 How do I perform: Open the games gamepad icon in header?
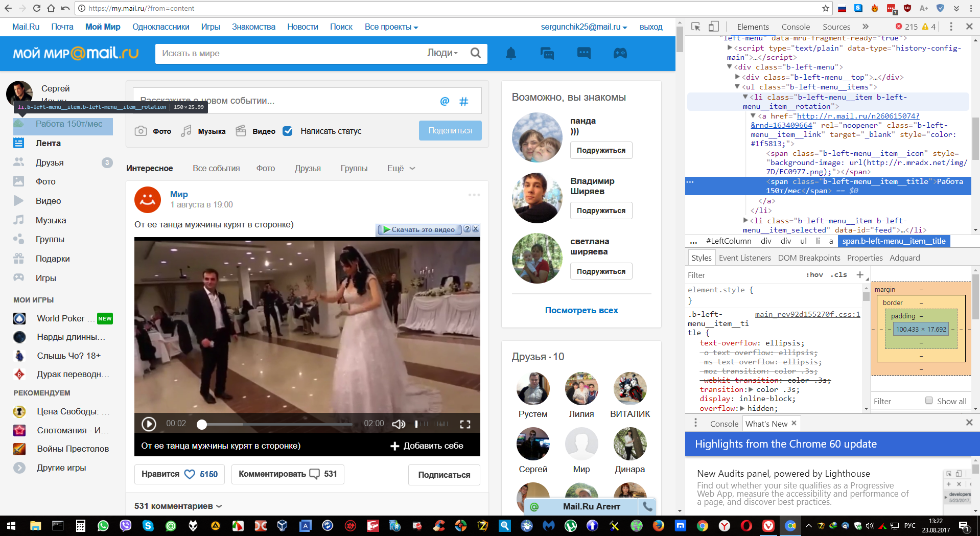[620, 53]
